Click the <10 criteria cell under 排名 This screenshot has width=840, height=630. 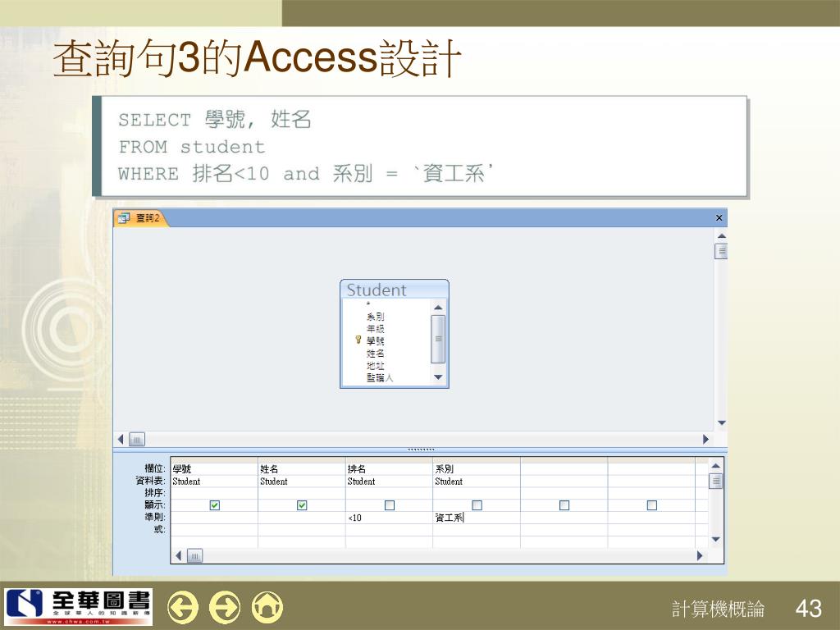[x=389, y=518]
